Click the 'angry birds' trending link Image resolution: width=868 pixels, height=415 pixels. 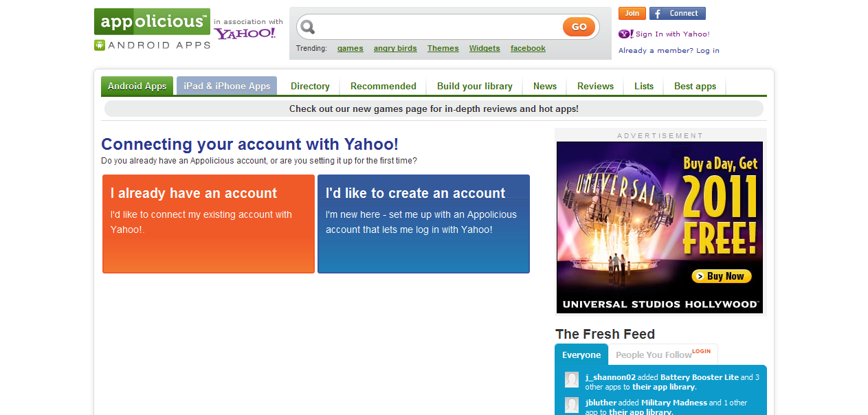(x=395, y=48)
